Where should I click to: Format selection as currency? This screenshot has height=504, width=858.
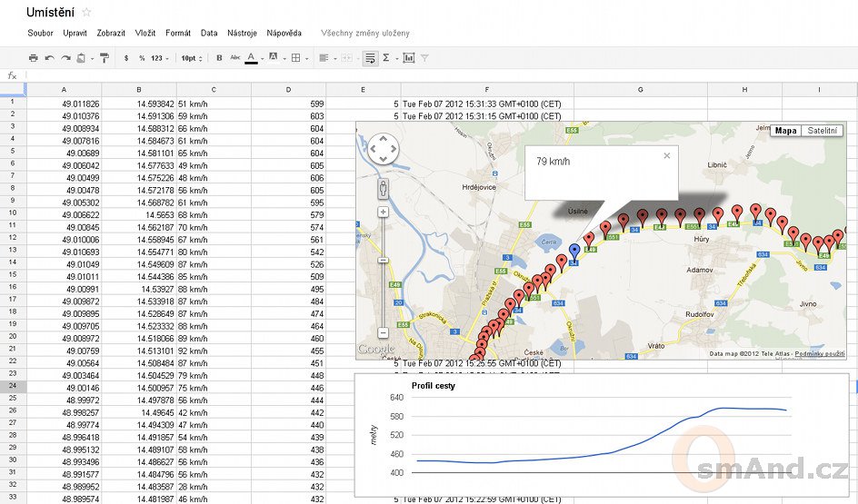point(126,58)
